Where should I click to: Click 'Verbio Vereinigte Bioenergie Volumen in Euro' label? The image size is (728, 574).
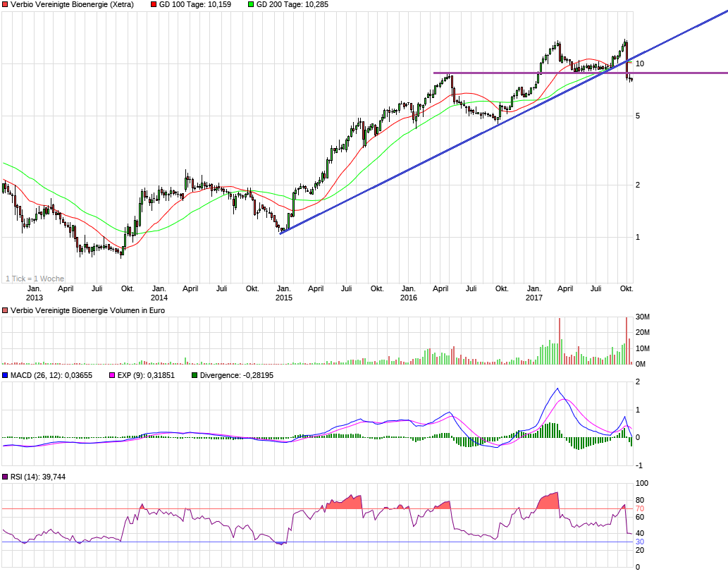pos(88,310)
